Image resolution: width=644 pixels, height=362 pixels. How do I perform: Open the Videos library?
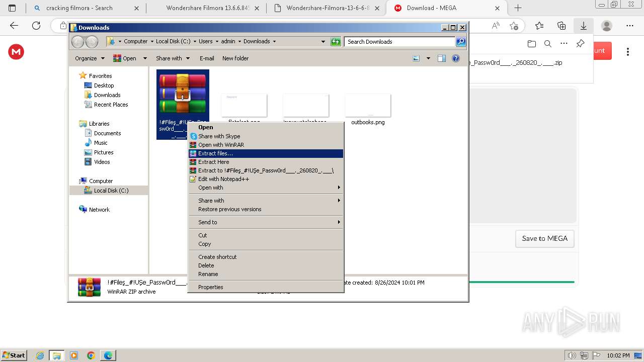point(102,162)
